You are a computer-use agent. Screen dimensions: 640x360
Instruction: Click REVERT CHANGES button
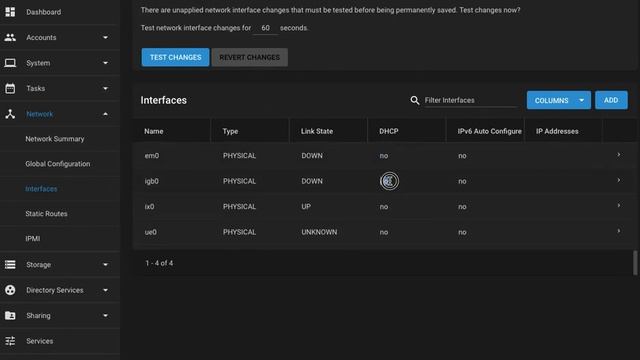click(x=249, y=57)
